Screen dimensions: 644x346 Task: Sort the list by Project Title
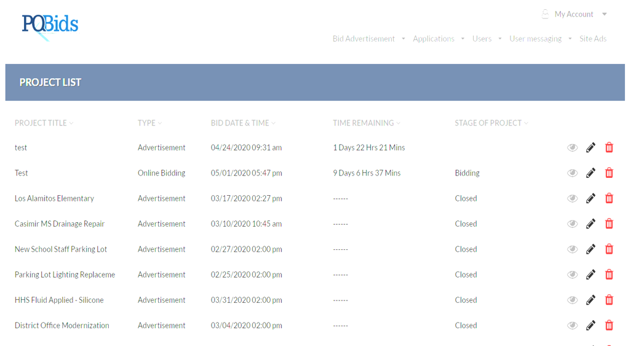click(x=44, y=123)
